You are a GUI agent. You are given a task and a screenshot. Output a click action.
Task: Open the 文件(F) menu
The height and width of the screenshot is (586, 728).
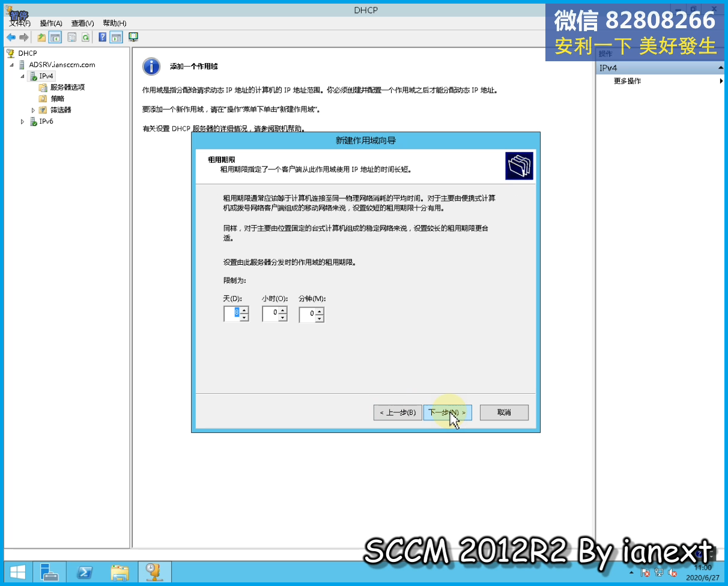point(20,23)
